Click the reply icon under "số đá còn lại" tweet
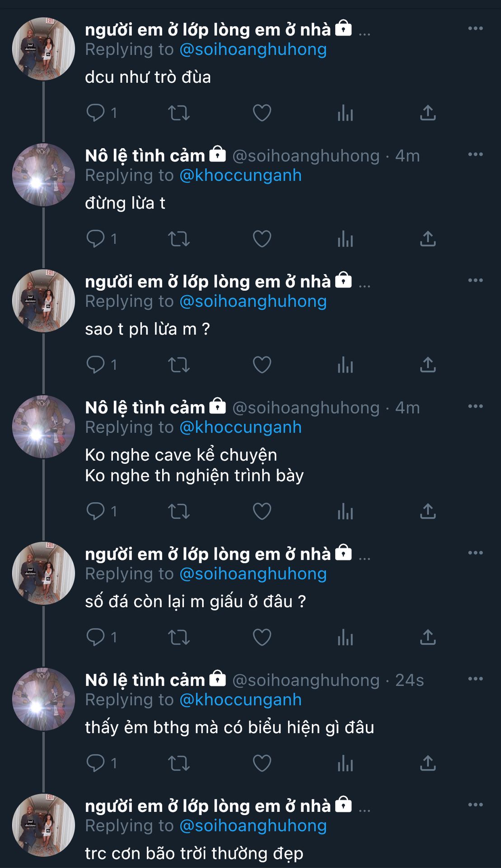Image resolution: width=501 pixels, height=868 pixels. [x=95, y=637]
